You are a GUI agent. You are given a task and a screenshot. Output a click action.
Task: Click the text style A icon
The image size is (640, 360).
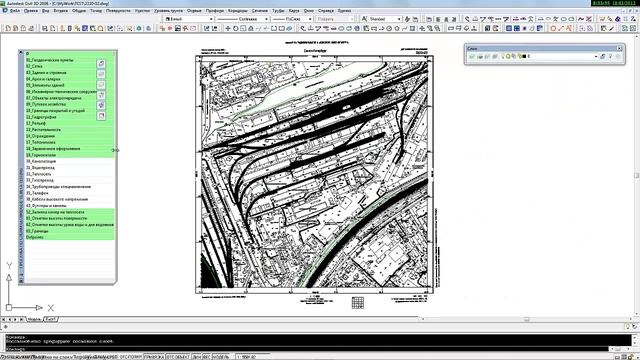click(x=364, y=19)
